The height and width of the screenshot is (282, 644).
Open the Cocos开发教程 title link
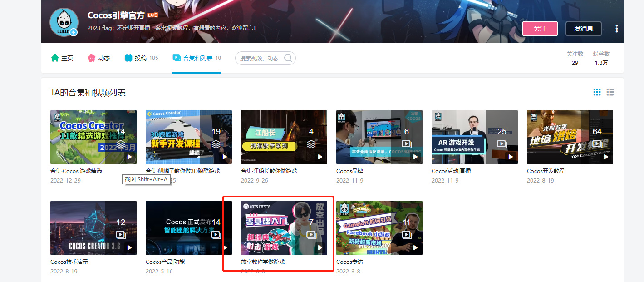(546, 171)
